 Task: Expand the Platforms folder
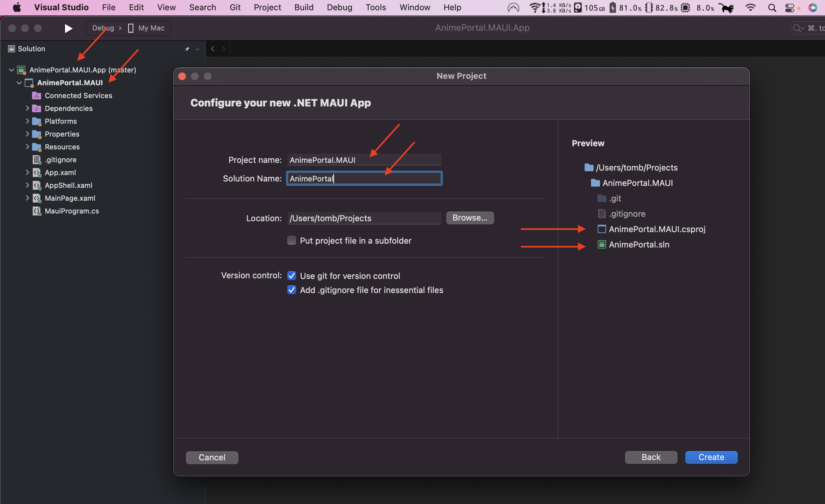[x=28, y=121]
